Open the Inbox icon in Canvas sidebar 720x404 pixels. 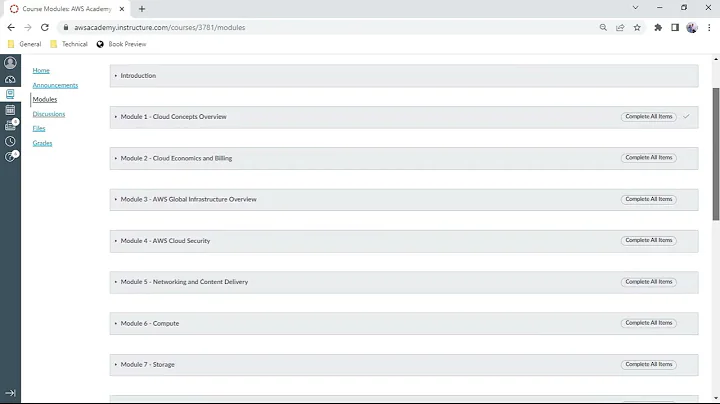(x=10, y=125)
